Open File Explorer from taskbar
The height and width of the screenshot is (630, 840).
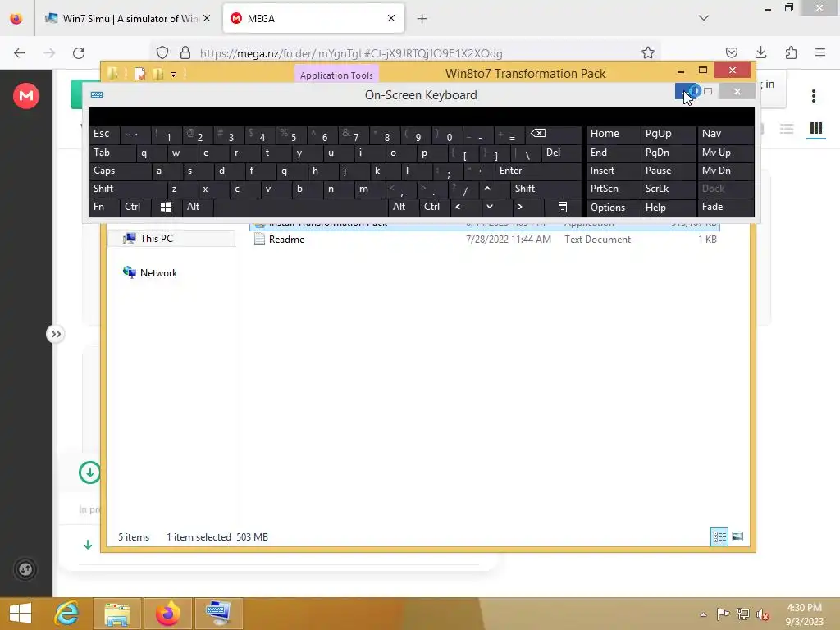point(116,614)
